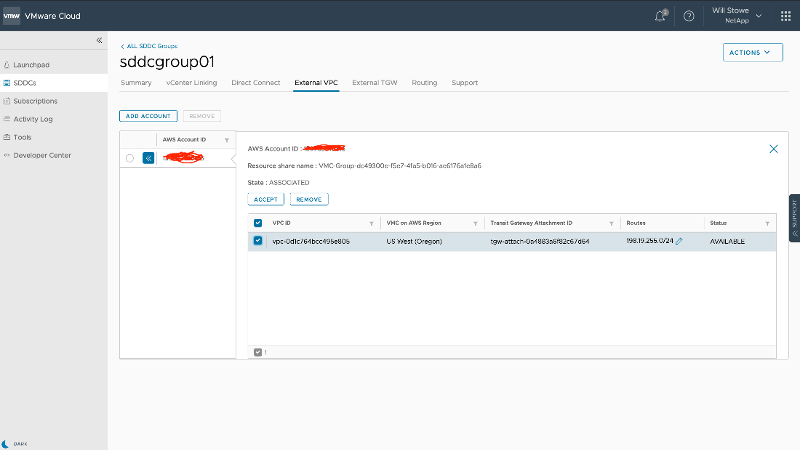Click the help question mark icon
800x450 pixels.
688,16
